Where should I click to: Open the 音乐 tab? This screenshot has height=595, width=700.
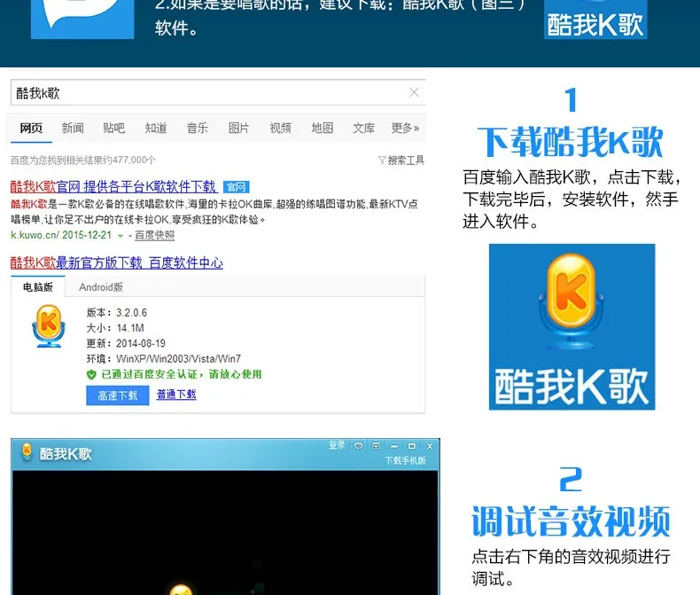pos(198,129)
